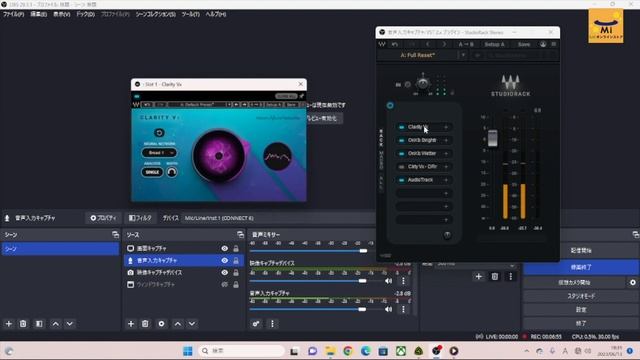This screenshot has width=640, height=360.
Task: Open virtual camera settings gear beside 仮想カメラ開始
Action: (633, 282)
